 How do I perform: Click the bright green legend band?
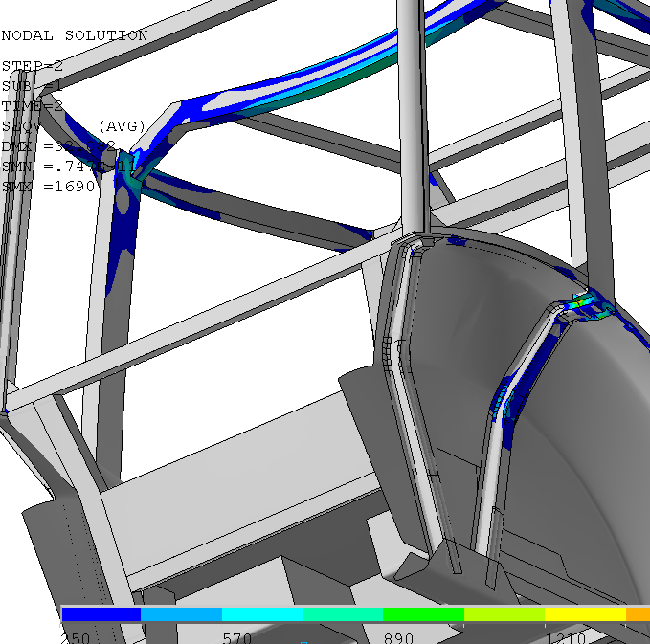click(423, 613)
